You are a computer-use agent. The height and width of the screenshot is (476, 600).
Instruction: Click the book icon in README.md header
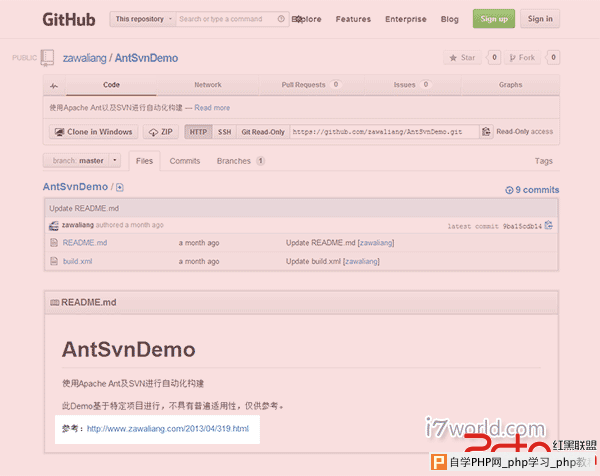pyautogui.click(x=55, y=303)
